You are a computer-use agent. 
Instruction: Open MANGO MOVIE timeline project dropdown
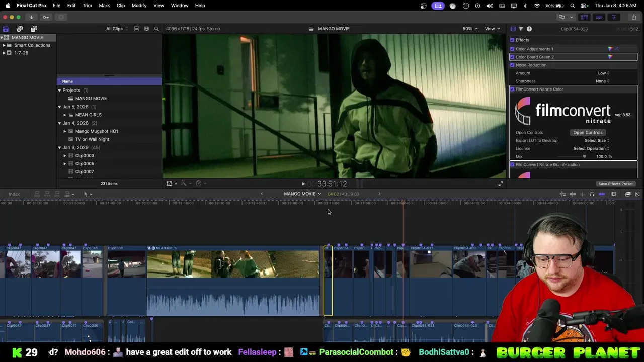tap(302, 194)
